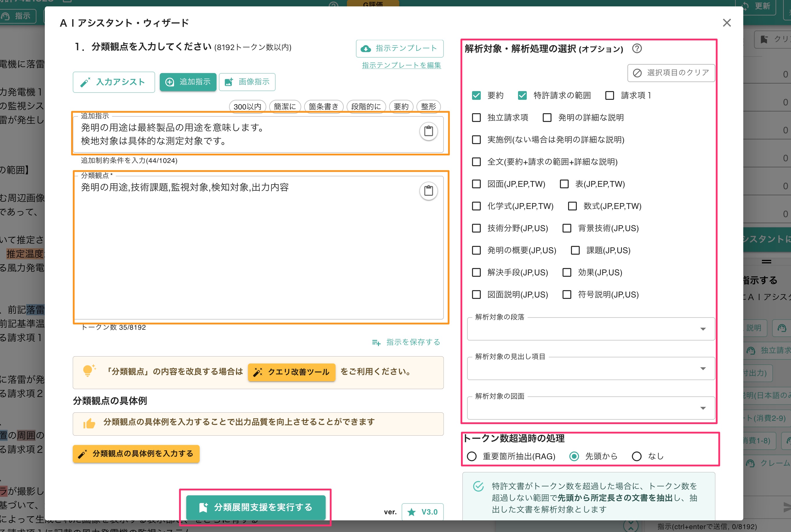Check 独立請求項 checkbox

pos(476,117)
